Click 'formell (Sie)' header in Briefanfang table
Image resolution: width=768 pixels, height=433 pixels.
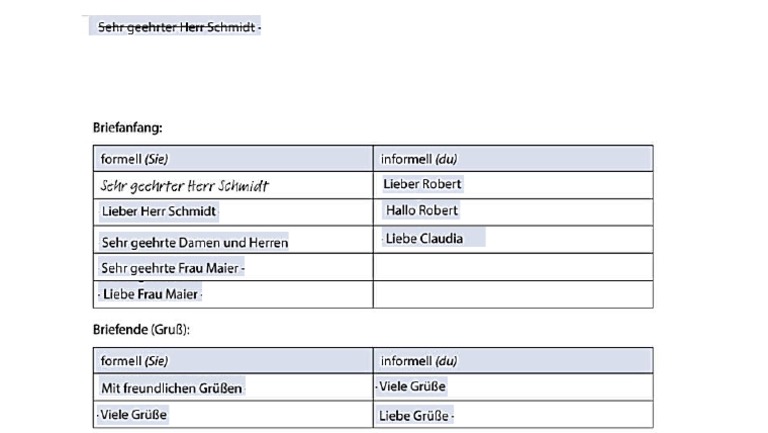134,159
